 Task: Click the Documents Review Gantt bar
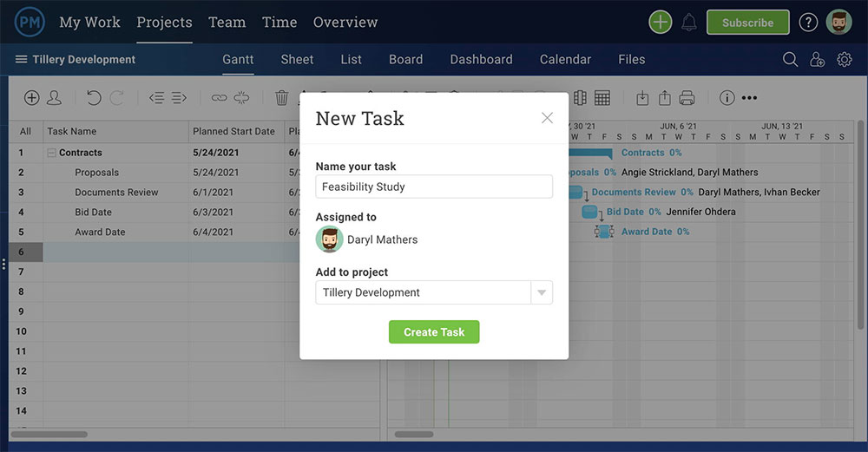click(575, 193)
